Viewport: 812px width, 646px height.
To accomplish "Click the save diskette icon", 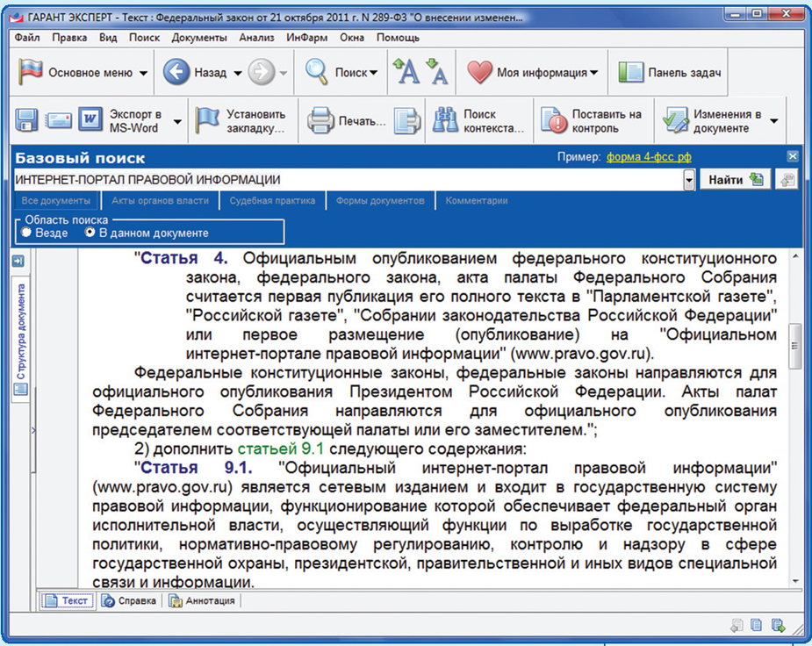I will click(27, 121).
